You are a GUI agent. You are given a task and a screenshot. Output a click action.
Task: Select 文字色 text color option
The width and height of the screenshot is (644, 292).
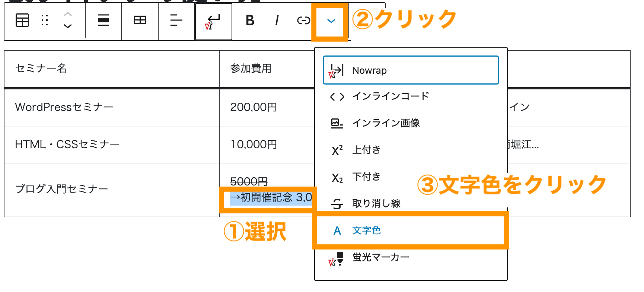(x=411, y=231)
